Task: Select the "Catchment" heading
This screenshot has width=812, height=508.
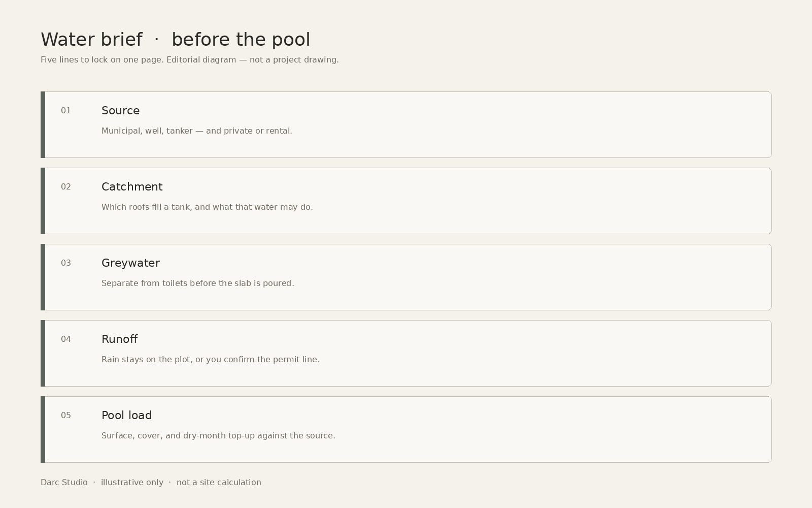Action: pyautogui.click(x=132, y=186)
